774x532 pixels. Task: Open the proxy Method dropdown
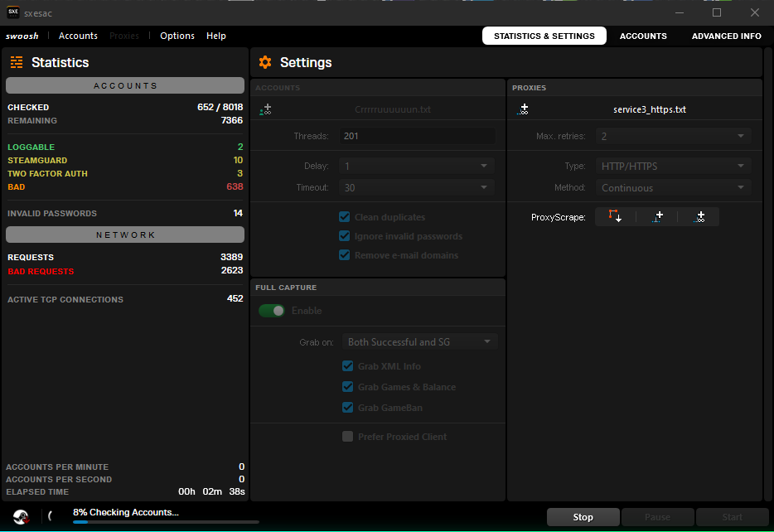(x=673, y=187)
